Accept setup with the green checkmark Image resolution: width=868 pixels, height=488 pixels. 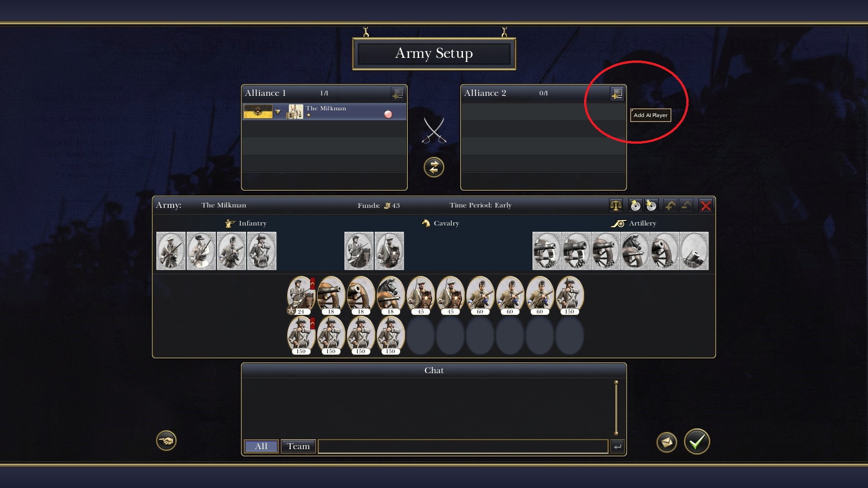[x=697, y=441]
